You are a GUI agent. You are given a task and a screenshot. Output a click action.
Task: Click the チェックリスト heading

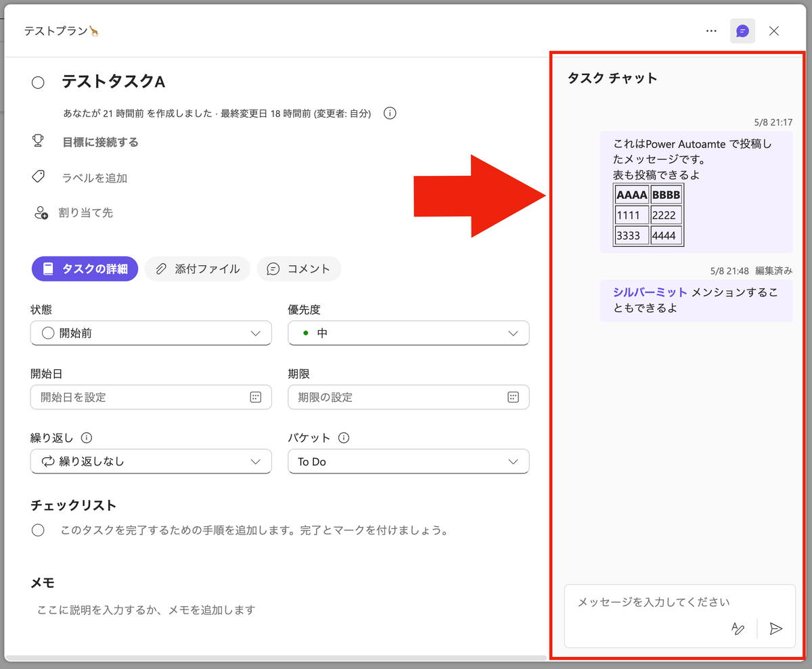[x=74, y=505]
